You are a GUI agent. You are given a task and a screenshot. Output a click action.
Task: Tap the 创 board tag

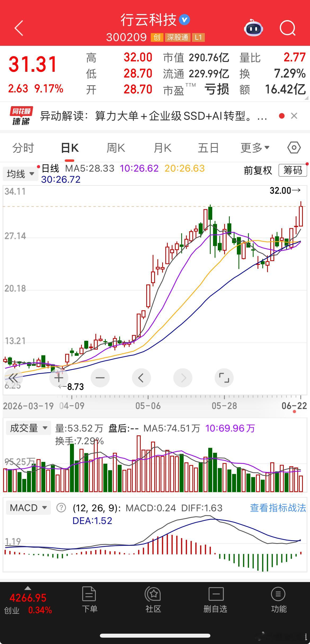click(157, 37)
